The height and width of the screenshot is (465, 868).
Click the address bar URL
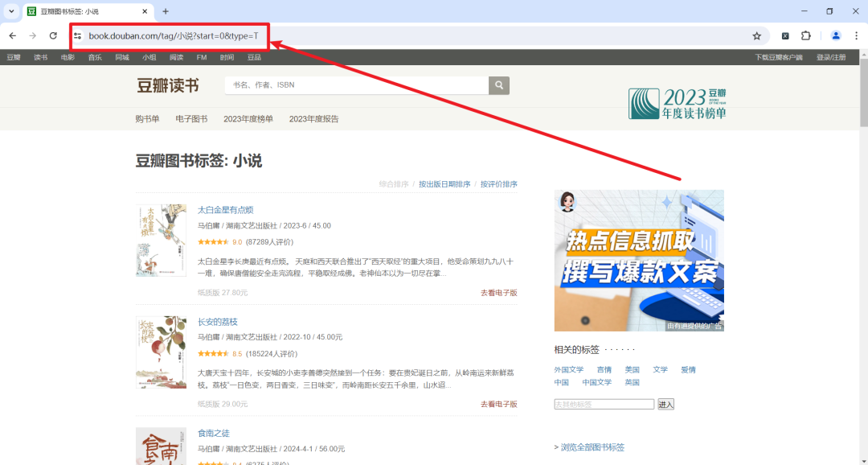click(174, 36)
